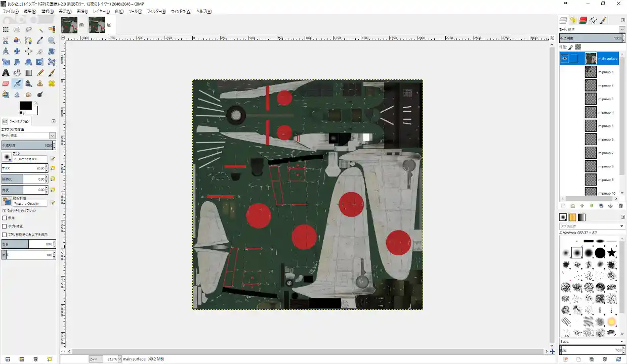
Task: Pick the Eraser tool in toolbox
Action: click(x=6, y=83)
